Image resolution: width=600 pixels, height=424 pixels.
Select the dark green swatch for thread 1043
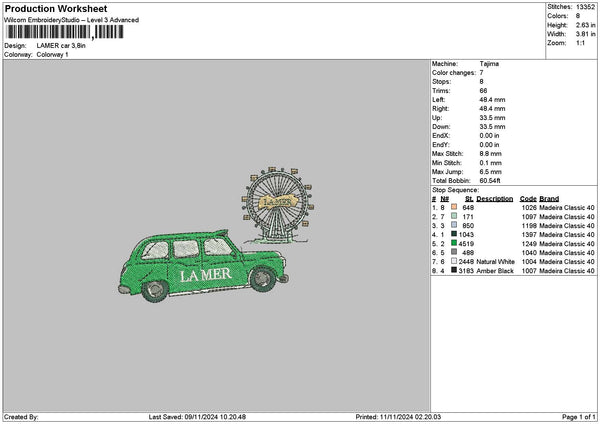pos(454,234)
